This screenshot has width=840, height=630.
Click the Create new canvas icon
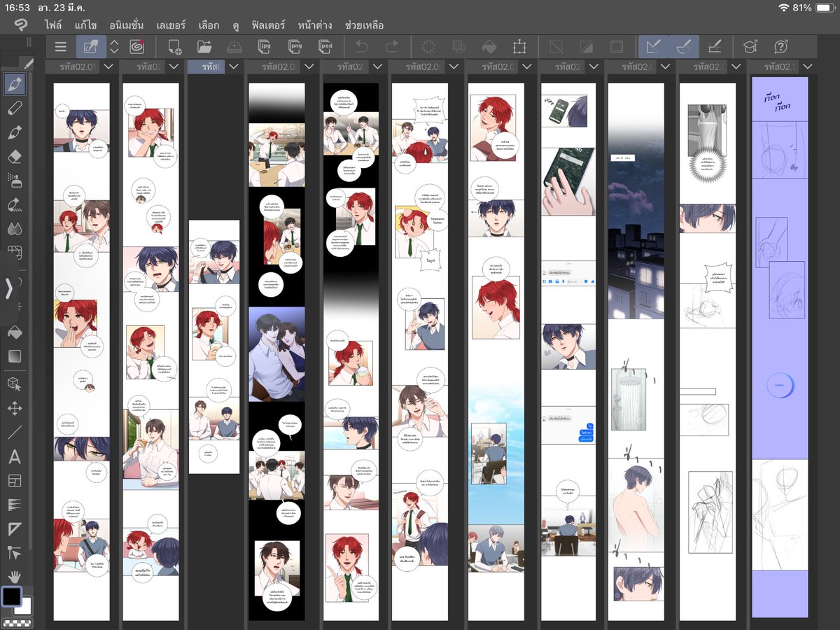pyautogui.click(x=174, y=47)
